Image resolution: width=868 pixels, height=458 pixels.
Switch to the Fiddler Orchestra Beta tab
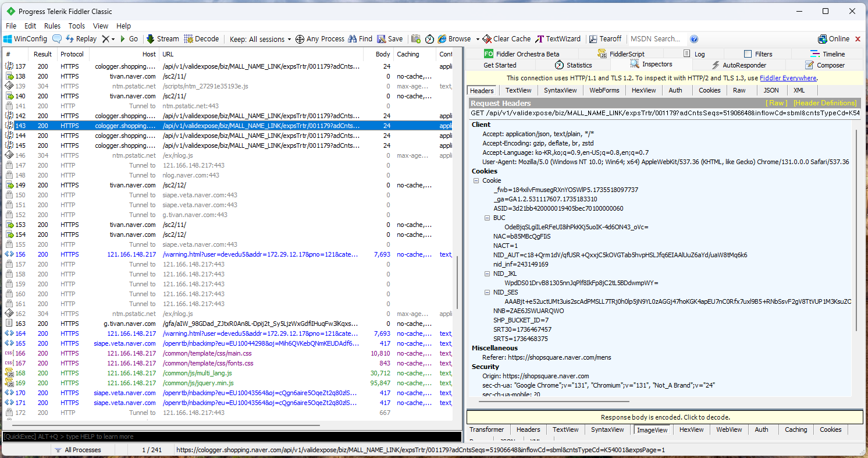pyautogui.click(x=522, y=54)
